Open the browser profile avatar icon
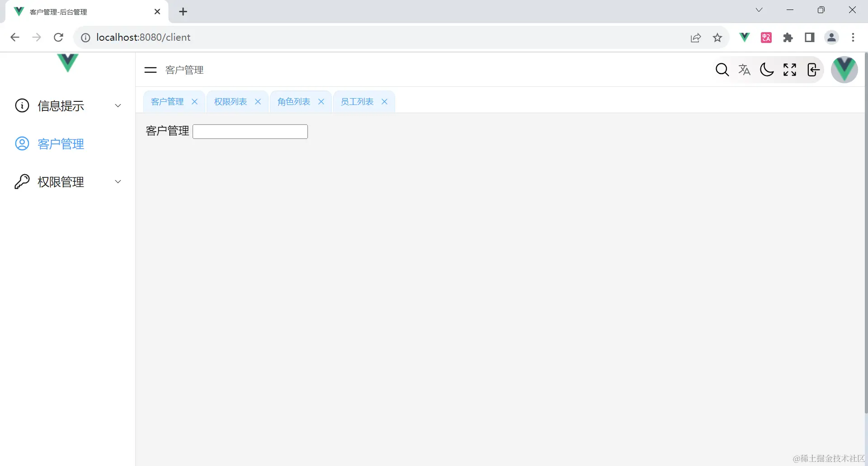The width and height of the screenshot is (868, 466). 831,38
